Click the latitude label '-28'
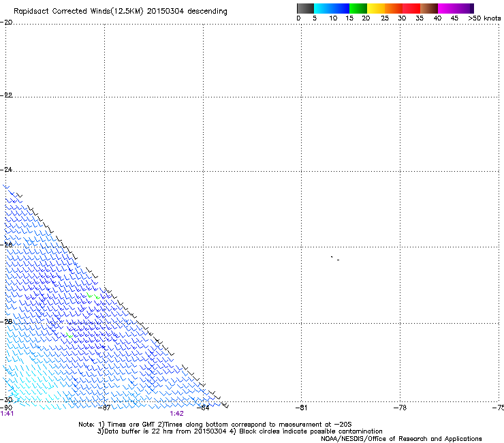 6,322
